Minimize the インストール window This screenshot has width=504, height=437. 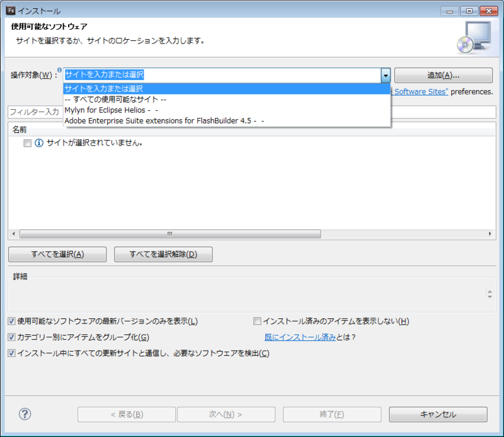[x=450, y=11]
